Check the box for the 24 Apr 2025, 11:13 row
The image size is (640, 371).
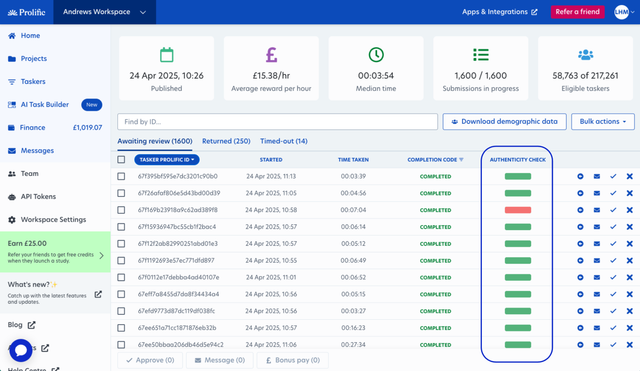point(121,176)
